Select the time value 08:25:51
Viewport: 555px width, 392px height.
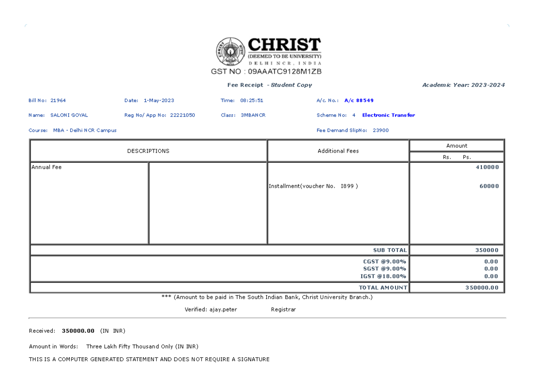(x=252, y=100)
